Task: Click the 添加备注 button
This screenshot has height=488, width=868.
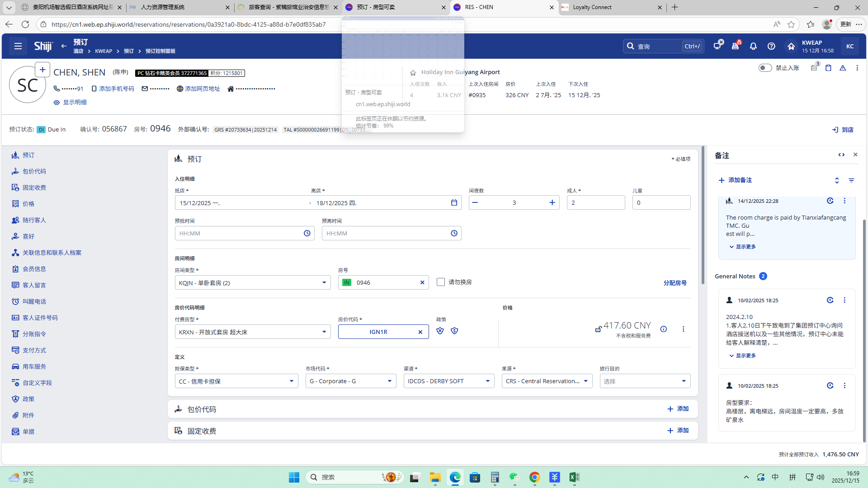Action: point(735,180)
